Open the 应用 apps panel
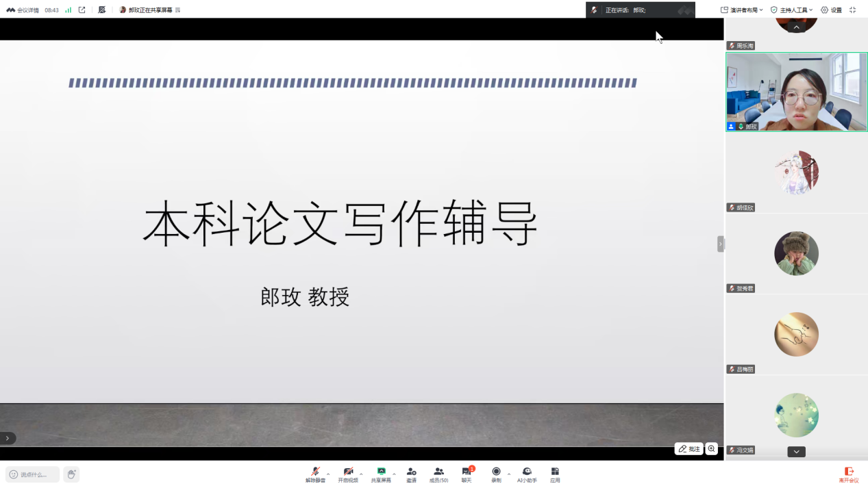868x488 pixels. coord(555,474)
